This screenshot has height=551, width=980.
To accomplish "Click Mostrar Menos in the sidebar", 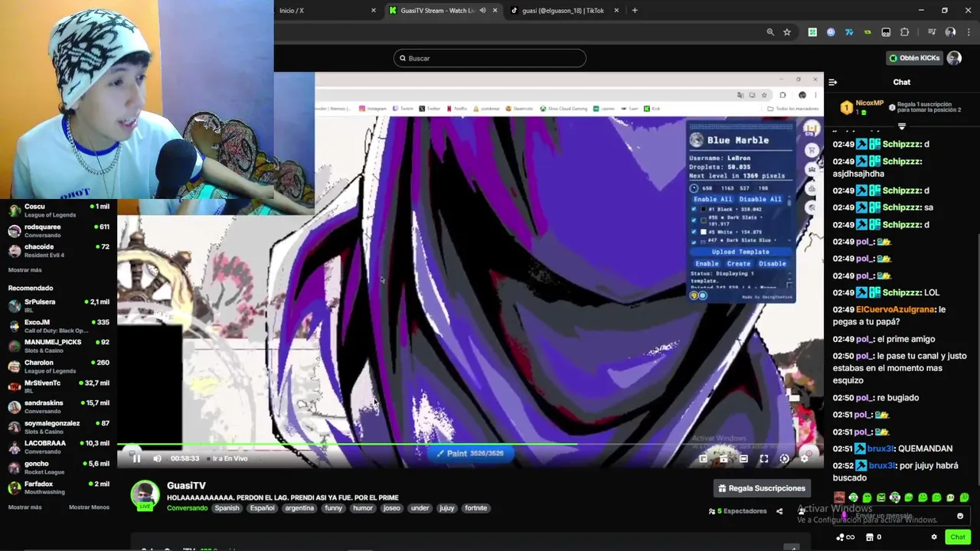I will 89,507.
